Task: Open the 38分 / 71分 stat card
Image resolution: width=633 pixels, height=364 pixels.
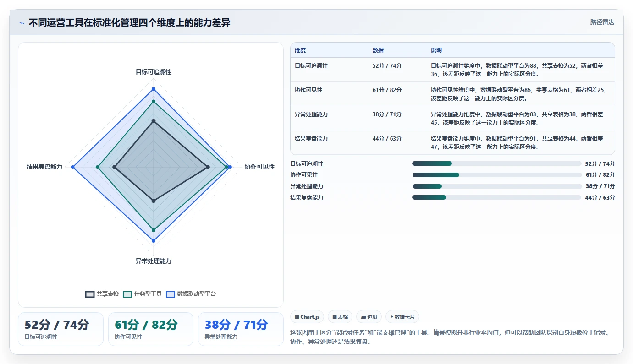Action: [241, 329]
